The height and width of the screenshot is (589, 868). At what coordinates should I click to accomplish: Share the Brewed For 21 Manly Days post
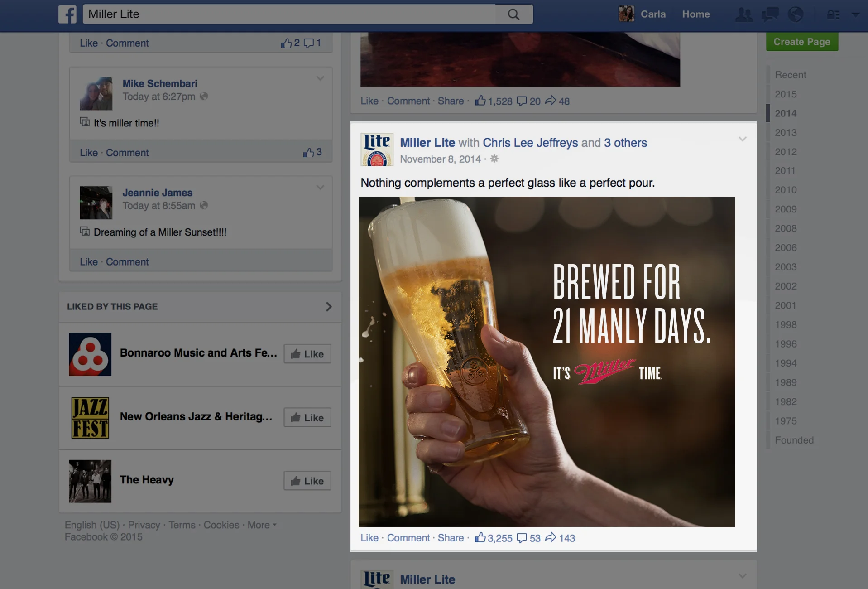pos(451,538)
